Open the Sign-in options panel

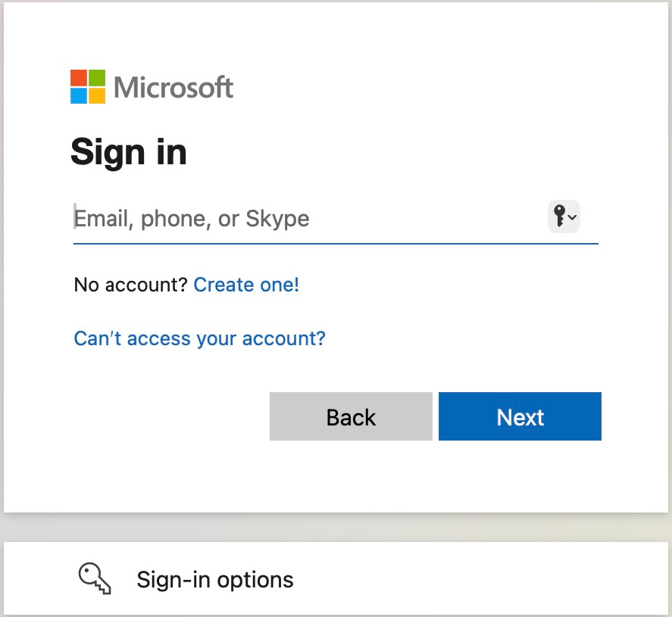[336, 579]
